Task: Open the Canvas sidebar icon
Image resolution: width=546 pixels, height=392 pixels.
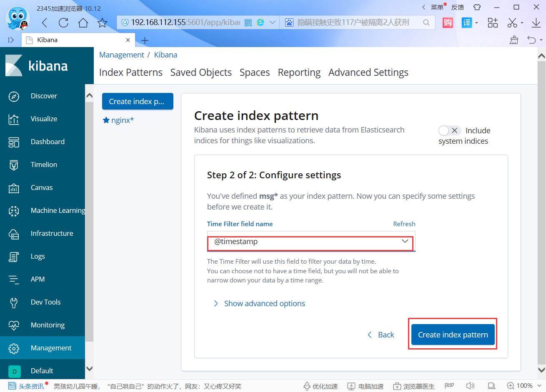Action: click(14, 188)
